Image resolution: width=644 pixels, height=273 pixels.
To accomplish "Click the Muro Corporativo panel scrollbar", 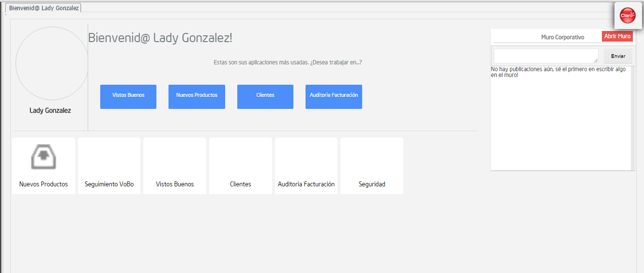I will click(633, 118).
